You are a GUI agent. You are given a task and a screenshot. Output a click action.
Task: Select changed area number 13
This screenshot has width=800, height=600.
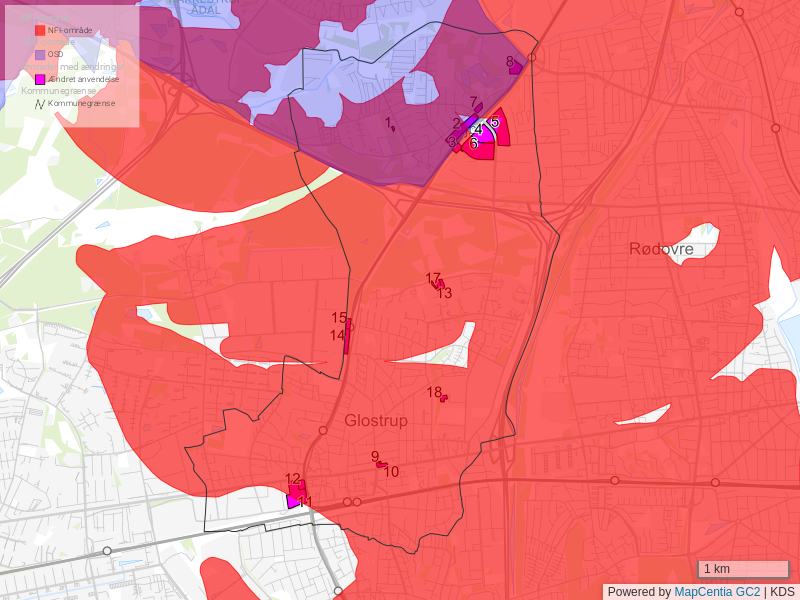click(x=439, y=286)
